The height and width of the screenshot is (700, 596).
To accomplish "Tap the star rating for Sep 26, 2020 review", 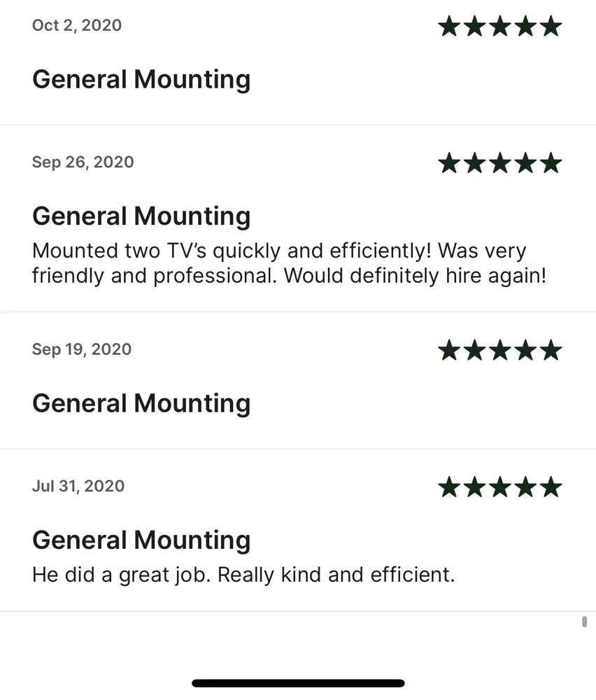I will pos(499,164).
